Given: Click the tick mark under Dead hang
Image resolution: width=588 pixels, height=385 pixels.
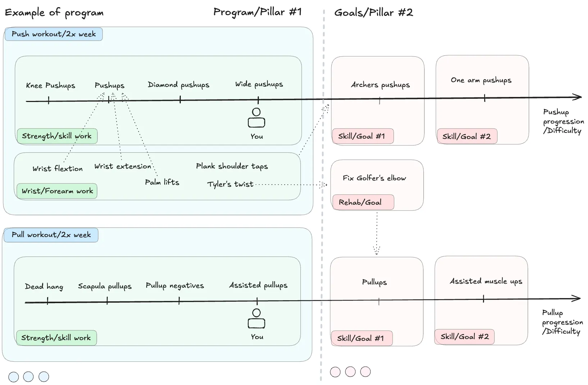Looking at the screenshot, I should (x=47, y=301).
